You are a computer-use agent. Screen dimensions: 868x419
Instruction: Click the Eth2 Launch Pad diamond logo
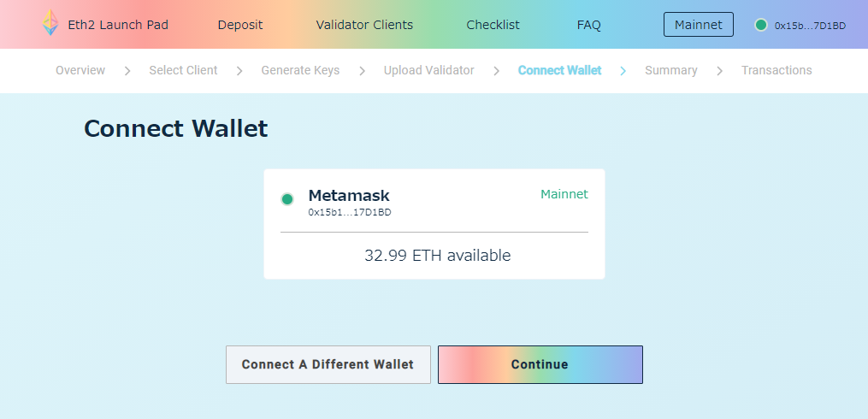click(51, 24)
